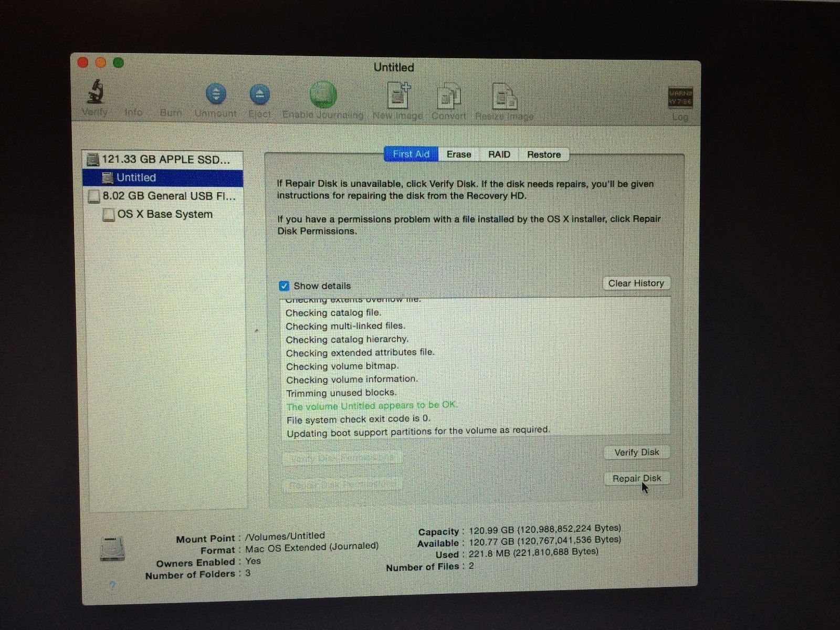
Task: Click the Verify Disk button
Action: pyautogui.click(x=637, y=452)
